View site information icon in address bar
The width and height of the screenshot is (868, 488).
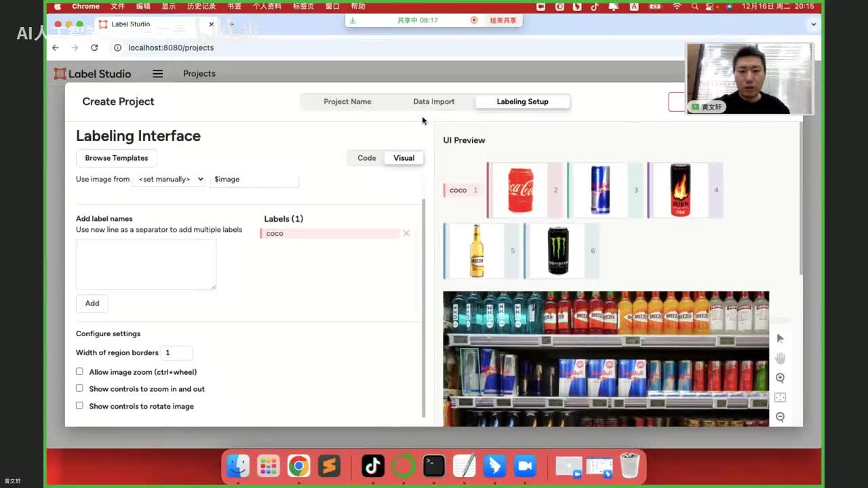117,47
